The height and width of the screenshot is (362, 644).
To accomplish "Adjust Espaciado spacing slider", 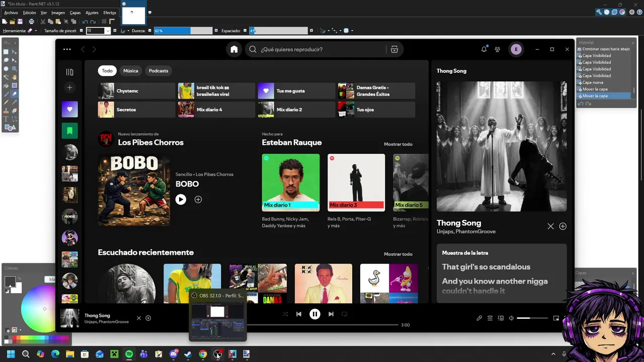I will click(x=278, y=31).
